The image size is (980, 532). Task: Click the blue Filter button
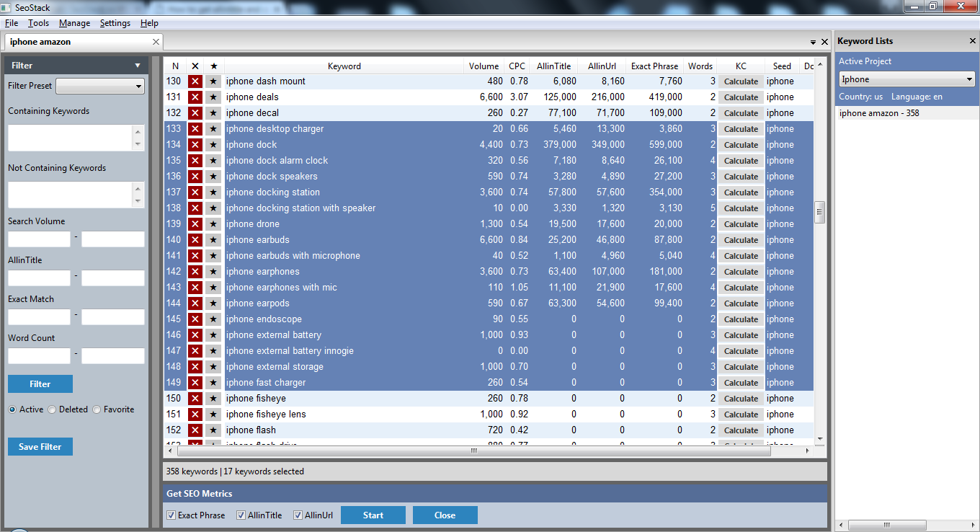pos(40,384)
